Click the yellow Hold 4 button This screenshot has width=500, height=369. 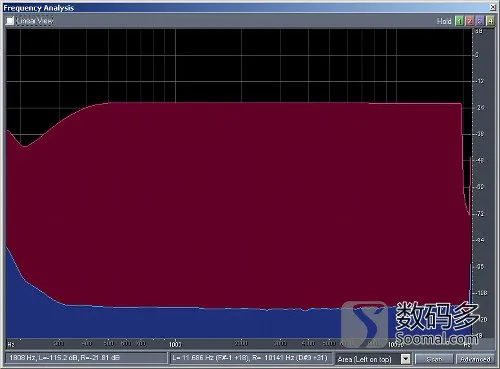tap(490, 21)
